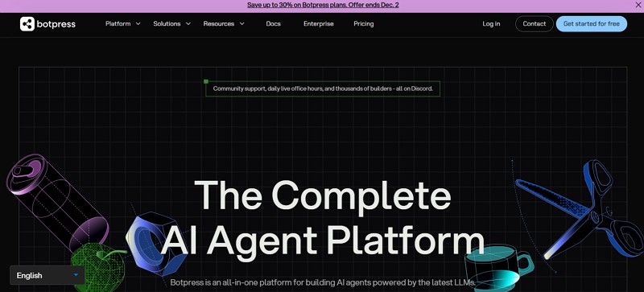Expand the Platform menu chevron
This screenshot has width=644, height=292.
tap(138, 24)
